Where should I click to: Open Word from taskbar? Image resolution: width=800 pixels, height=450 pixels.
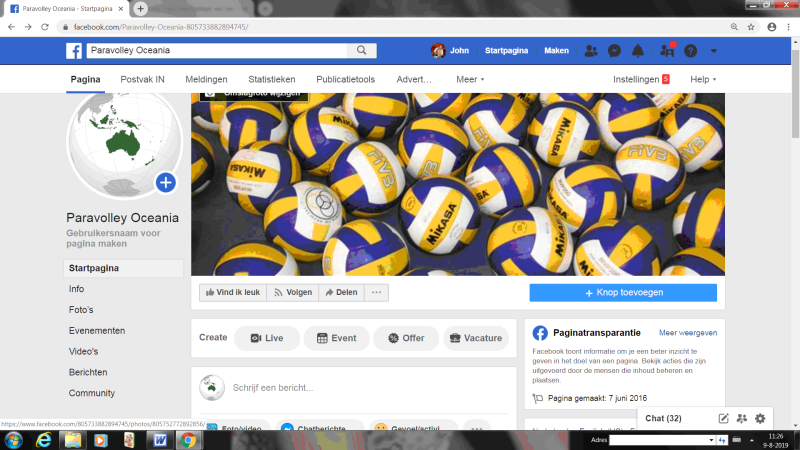160,440
